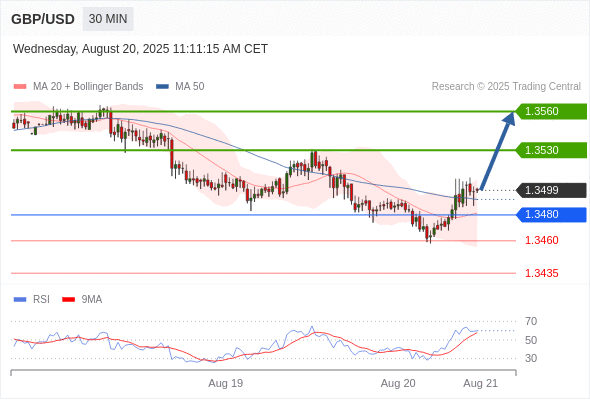Select the blue 1.3480 pivot tag
590x400 pixels.
click(551, 214)
